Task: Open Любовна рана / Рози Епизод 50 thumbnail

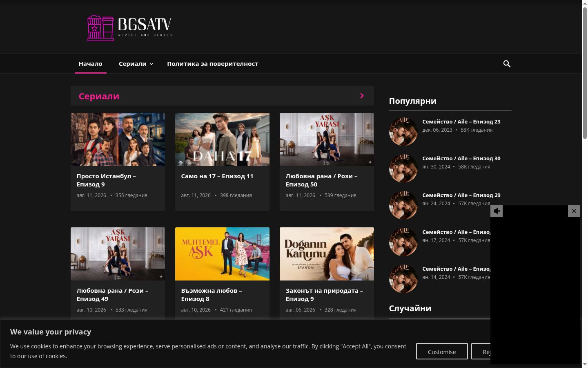Action: coord(327,139)
